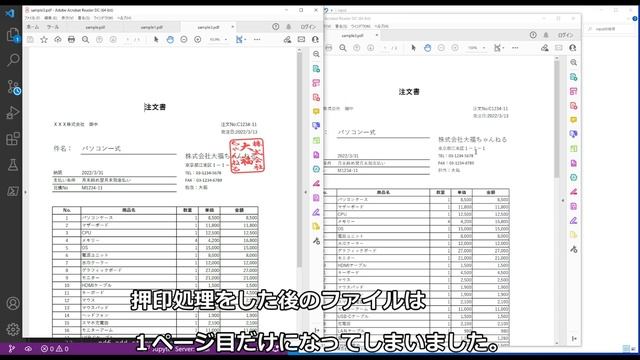The height and width of the screenshot is (360, 640).
Task: Open the VS Code Explorer view
Action: click(x=13, y=35)
